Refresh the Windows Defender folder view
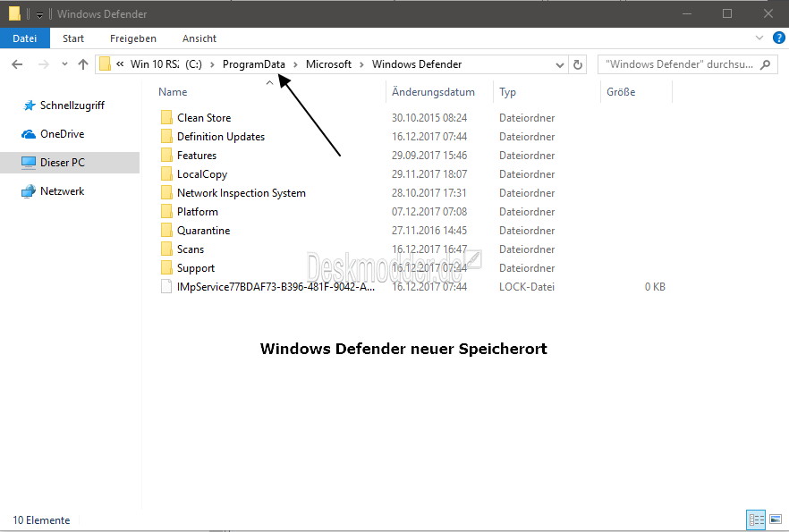This screenshot has width=789, height=532. pos(578,64)
